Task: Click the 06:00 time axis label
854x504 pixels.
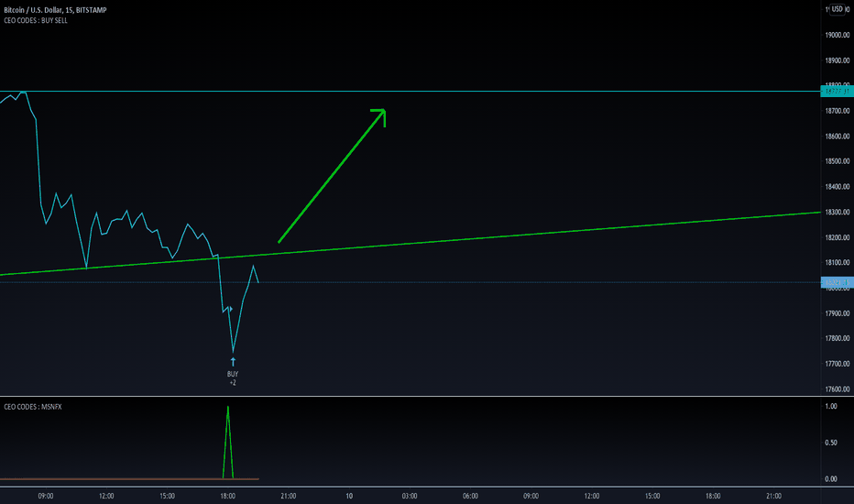Action: pos(471,496)
